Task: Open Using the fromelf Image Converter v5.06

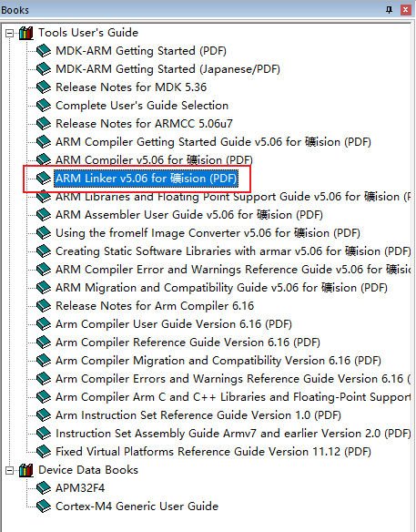Action: coord(208,233)
